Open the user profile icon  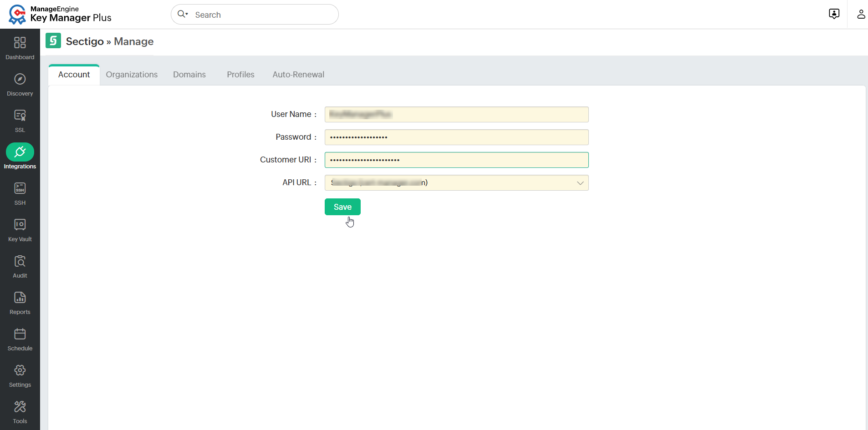click(x=861, y=14)
